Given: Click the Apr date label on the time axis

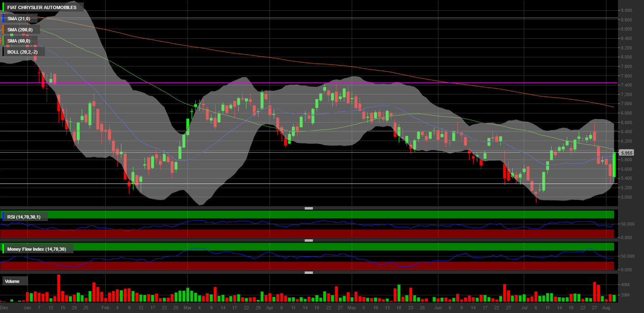Looking at the screenshot, I should coord(270,308).
